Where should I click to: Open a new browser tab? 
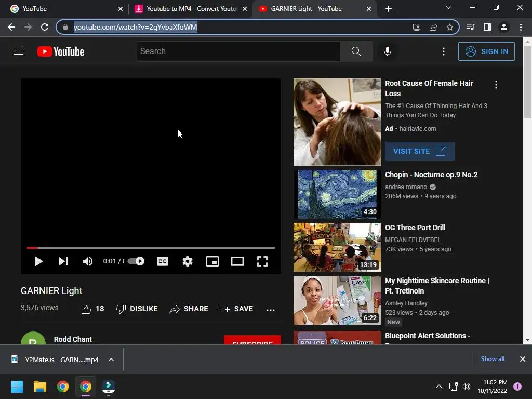(x=389, y=9)
